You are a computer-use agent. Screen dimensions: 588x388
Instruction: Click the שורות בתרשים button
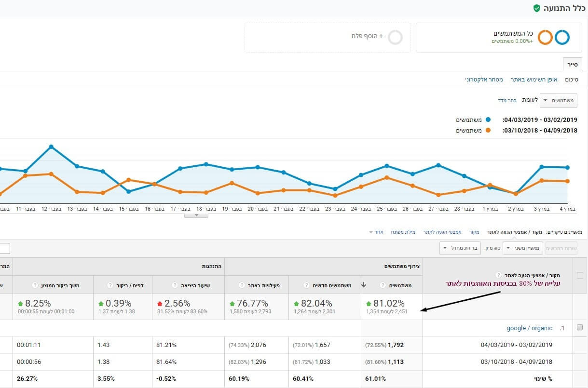pyautogui.click(x=561, y=248)
